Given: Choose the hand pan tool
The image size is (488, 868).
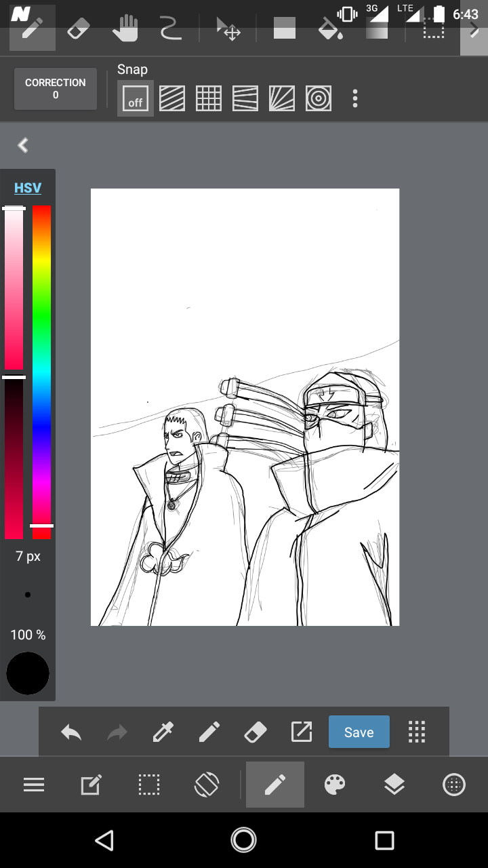Looking at the screenshot, I should [x=125, y=30].
